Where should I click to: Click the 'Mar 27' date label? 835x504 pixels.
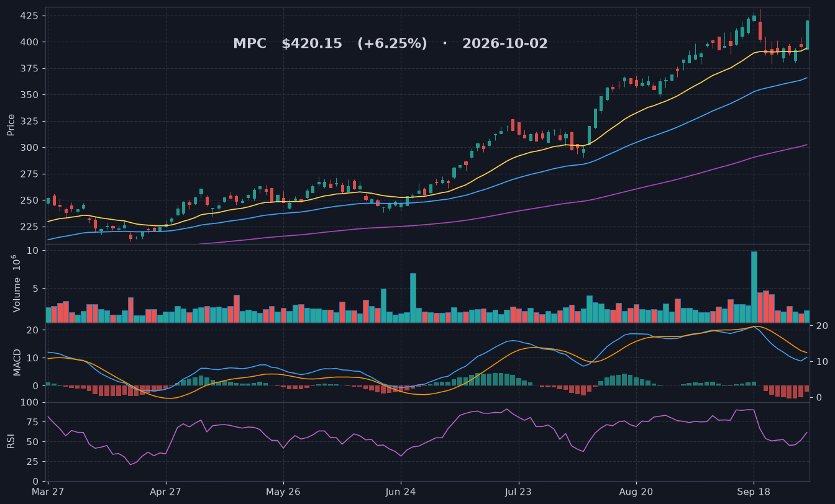48,492
